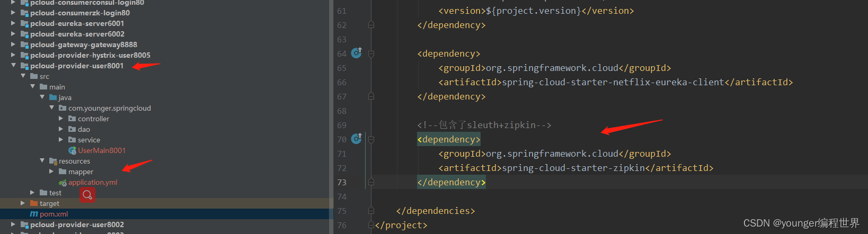Collapse the src folder node
The height and width of the screenshot is (234, 868).
click(23, 76)
